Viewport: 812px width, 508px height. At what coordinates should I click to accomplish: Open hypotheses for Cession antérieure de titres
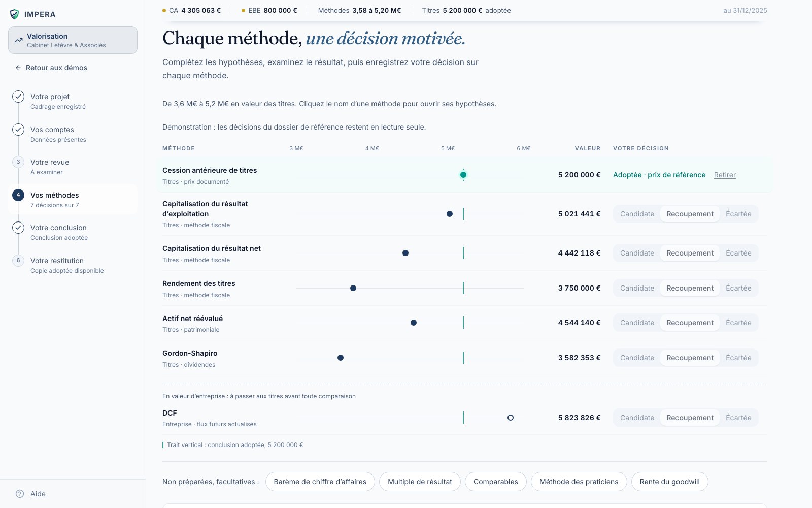[210, 170]
